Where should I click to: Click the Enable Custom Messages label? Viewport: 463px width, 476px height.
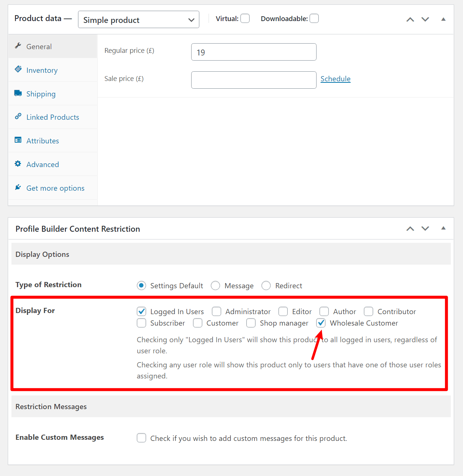tap(60, 437)
